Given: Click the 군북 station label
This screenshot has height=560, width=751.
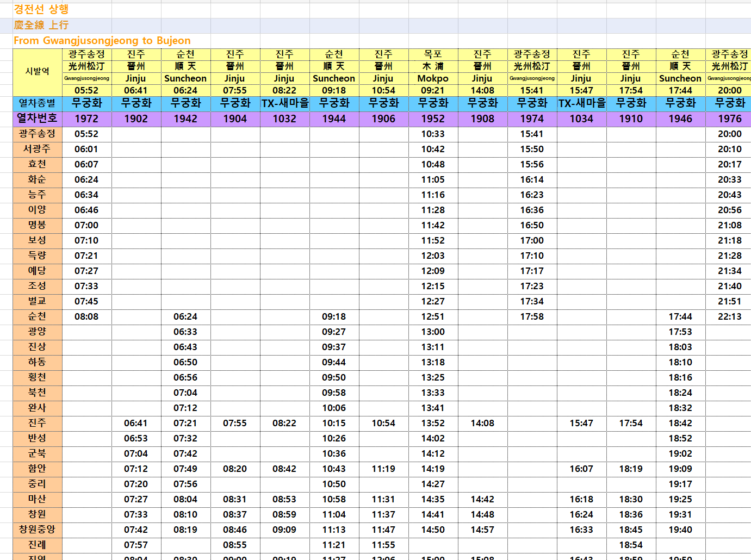Looking at the screenshot, I should coord(38,453).
